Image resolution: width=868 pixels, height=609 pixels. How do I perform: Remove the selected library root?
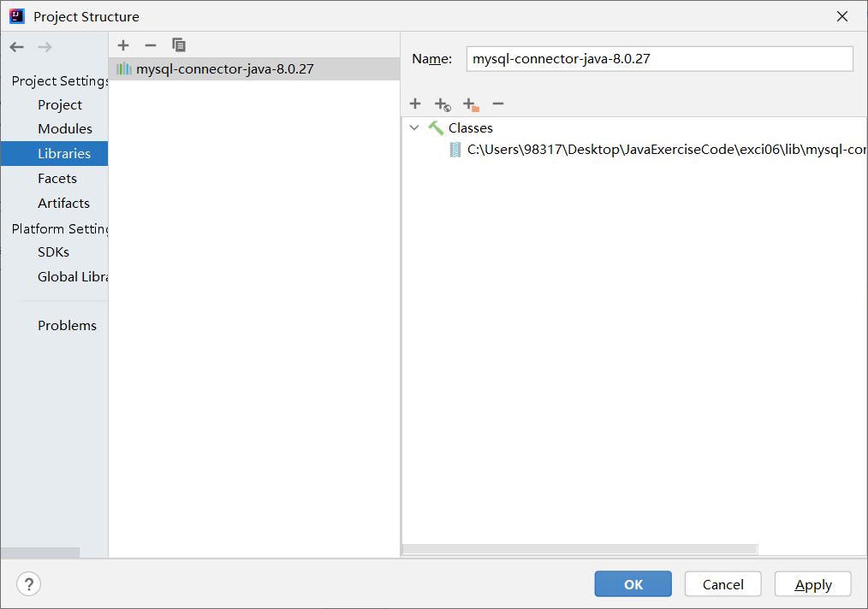click(498, 103)
